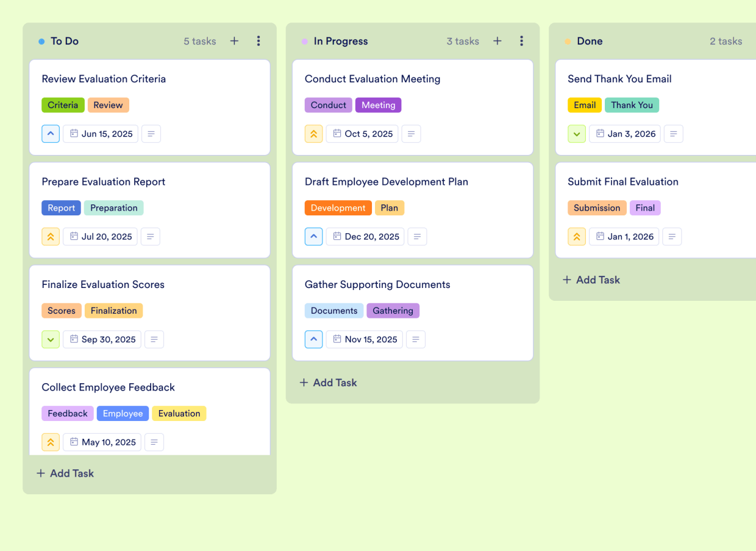The height and width of the screenshot is (551, 756).
Task: Open the priority selector on Draft Employee Development Plan
Action: [x=313, y=236]
